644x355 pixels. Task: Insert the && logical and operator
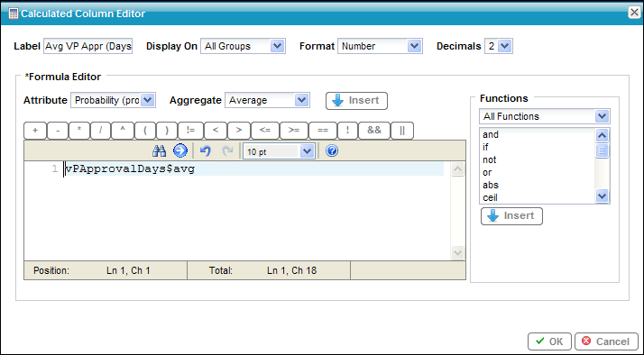(374, 131)
